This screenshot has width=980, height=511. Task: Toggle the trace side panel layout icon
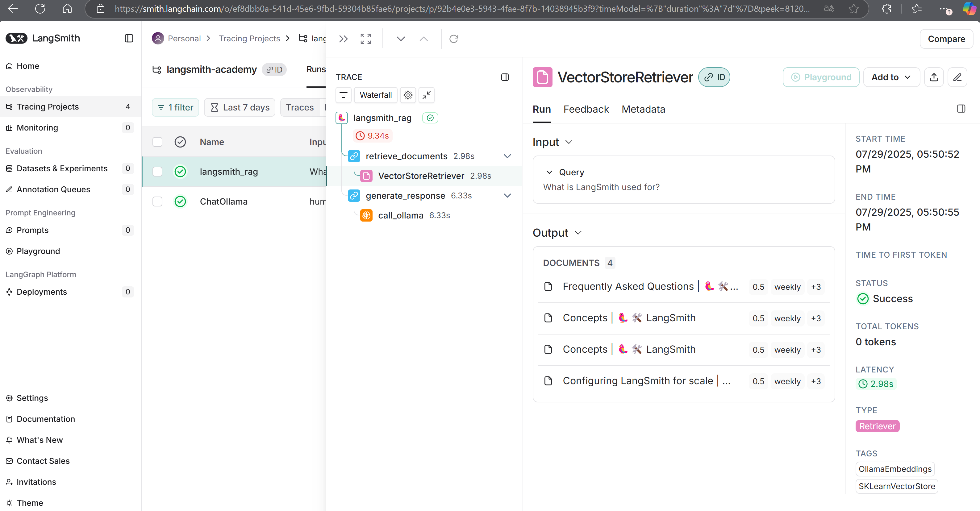click(505, 77)
